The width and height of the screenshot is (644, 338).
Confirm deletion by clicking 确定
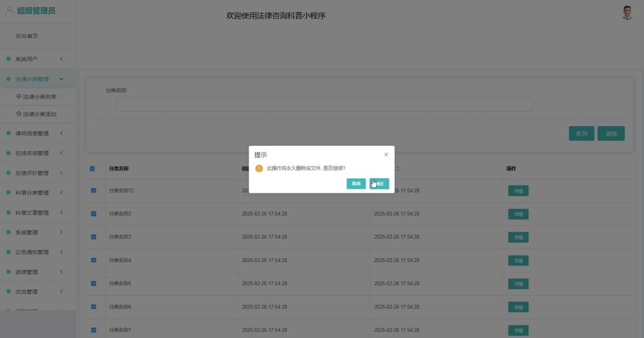coord(379,184)
